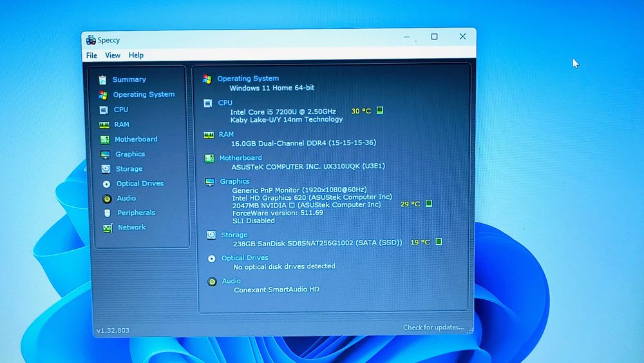Click the Motherboard icon in sidebar

click(x=105, y=140)
